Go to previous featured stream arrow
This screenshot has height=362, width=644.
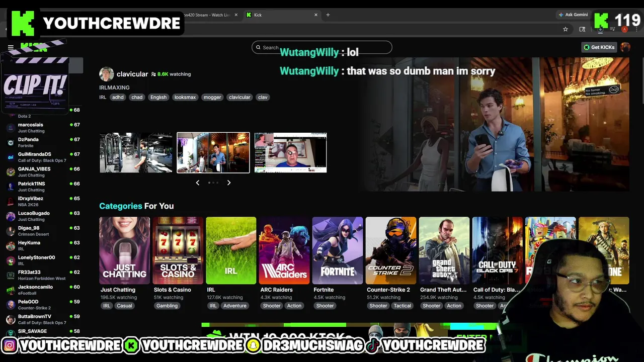click(198, 183)
